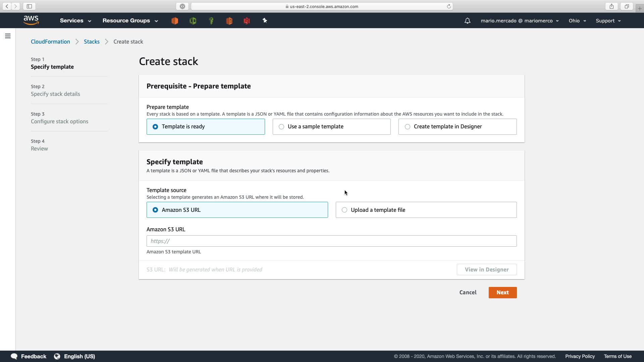This screenshot has height=362, width=644.
Task: Click the pushpin shortcuts icon
Action: (x=265, y=21)
